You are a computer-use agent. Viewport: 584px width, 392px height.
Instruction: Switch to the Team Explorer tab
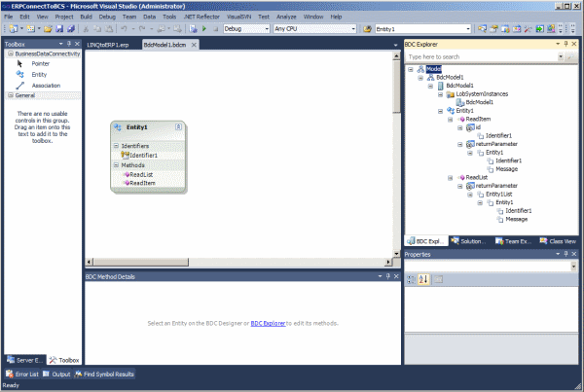(513, 241)
